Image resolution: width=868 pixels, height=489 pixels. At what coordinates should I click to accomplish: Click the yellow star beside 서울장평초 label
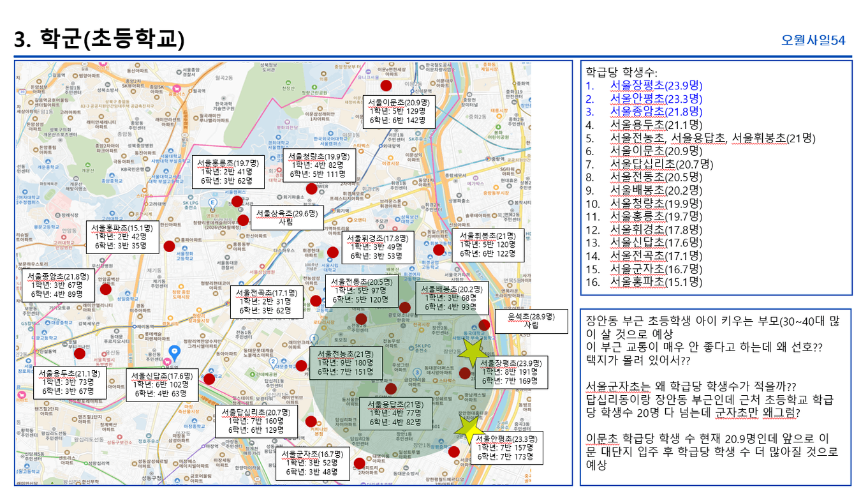[473, 350]
